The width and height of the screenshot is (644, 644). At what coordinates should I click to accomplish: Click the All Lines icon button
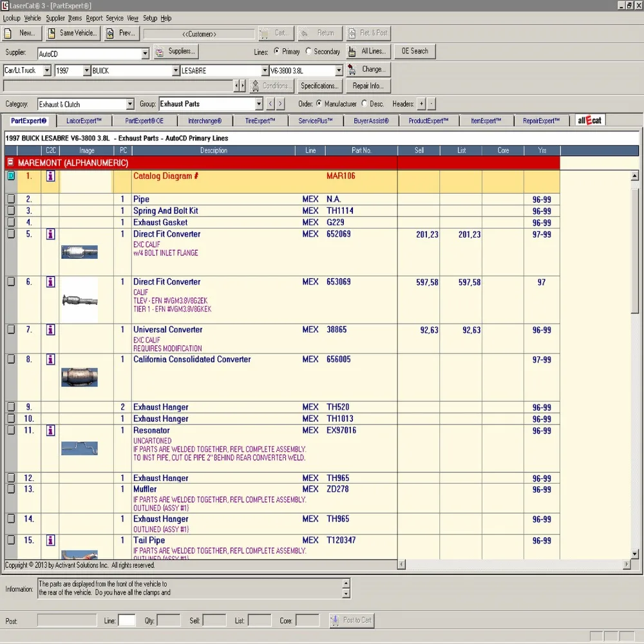[367, 52]
